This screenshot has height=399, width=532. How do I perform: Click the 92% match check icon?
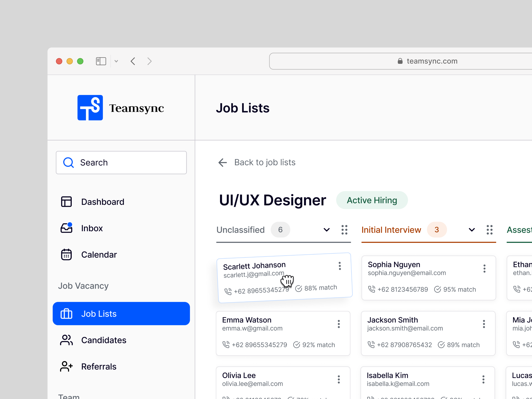tap(297, 345)
